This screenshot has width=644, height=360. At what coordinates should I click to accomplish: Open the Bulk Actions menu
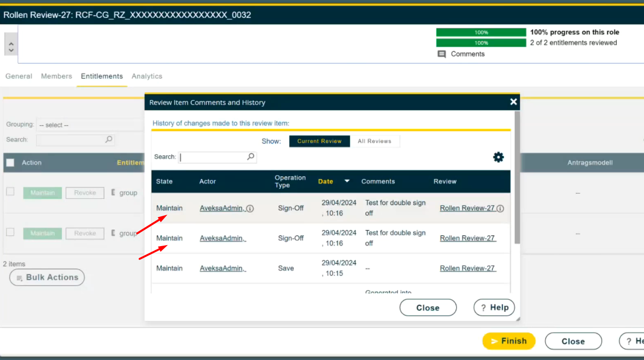click(47, 277)
